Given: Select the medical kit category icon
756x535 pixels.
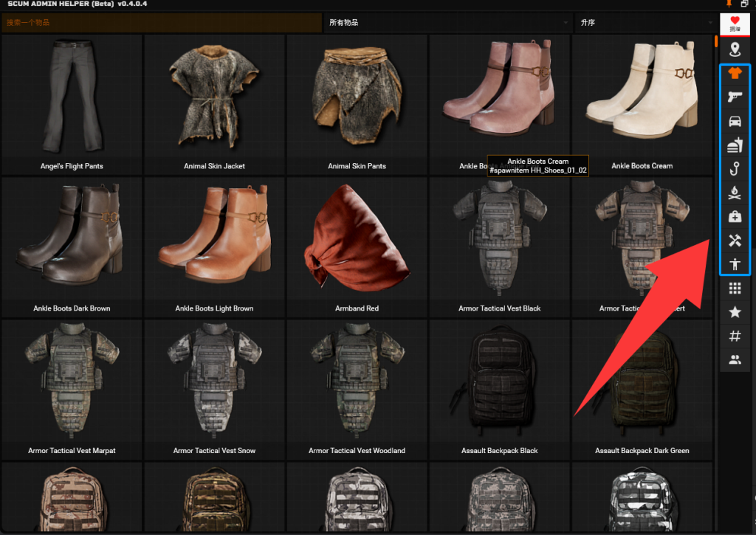Looking at the screenshot, I should pos(735,216).
